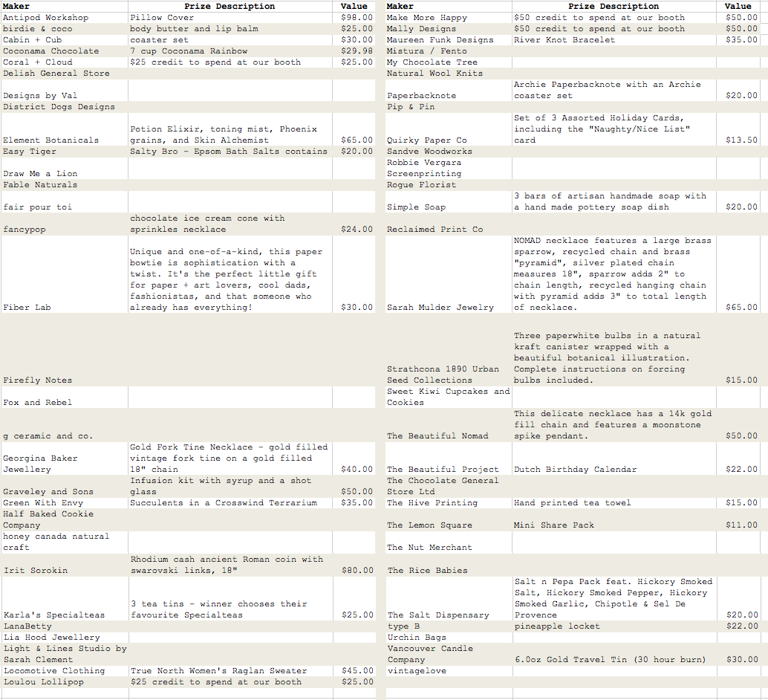
Task: Click the "Half Baked Cookie Company" cell
Action: click(64, 519)
